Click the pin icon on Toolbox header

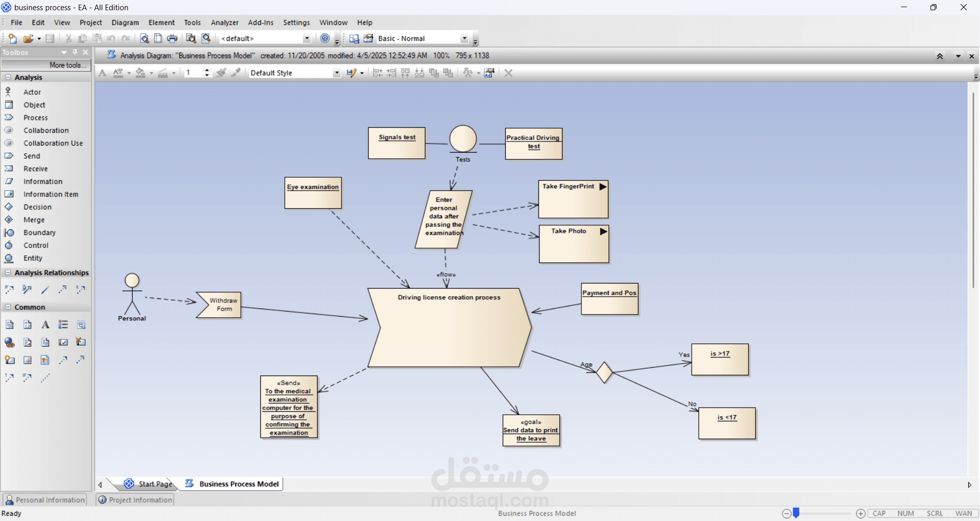pos(75,52)
